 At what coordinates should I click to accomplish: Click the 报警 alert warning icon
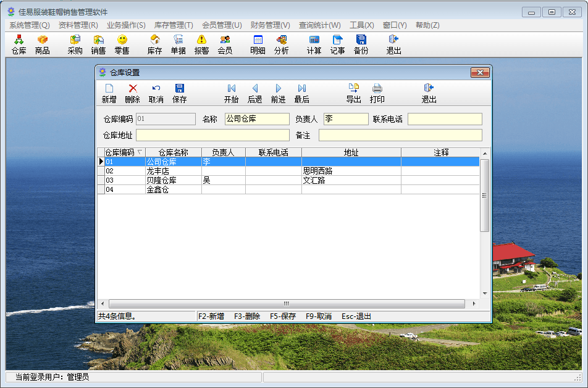click(x=201, y=44)
